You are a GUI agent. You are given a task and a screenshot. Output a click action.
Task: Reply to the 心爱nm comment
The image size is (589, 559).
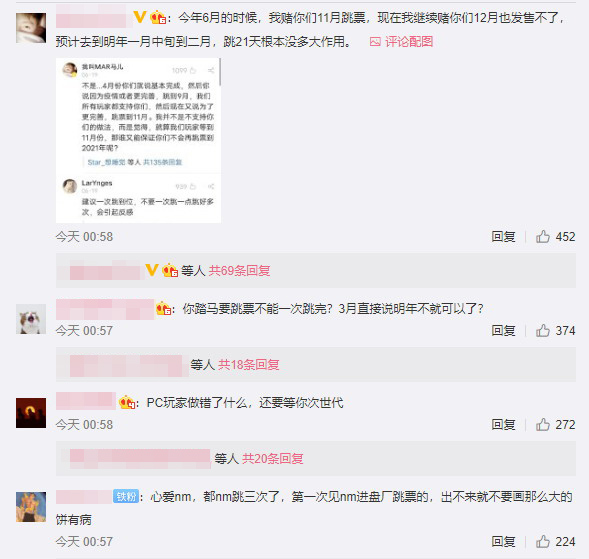click(503, 541)
